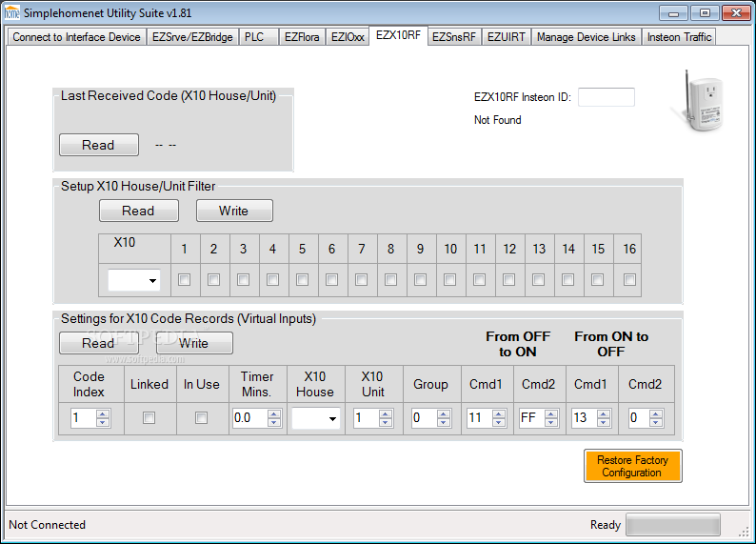Viewport: 756px width, 544px height.
Task: Click the Simplehomenet app icon in title bar
Action: tap(11, 13)
